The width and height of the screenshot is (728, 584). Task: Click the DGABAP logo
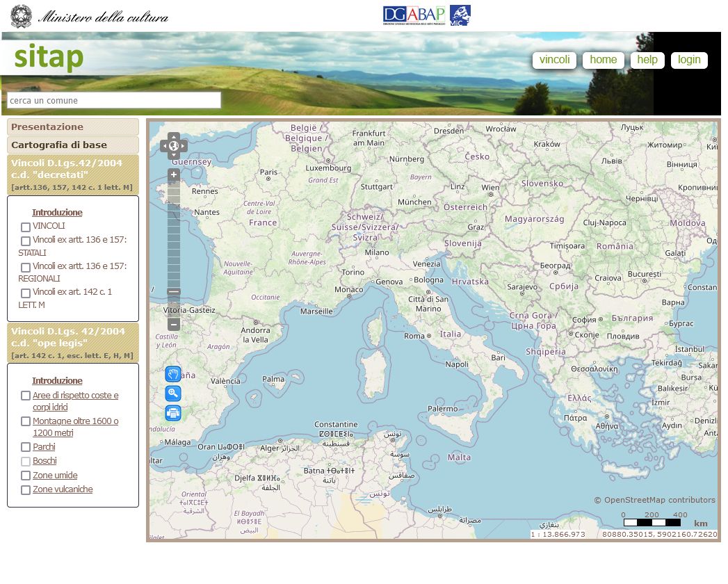(x=414, y=15)
